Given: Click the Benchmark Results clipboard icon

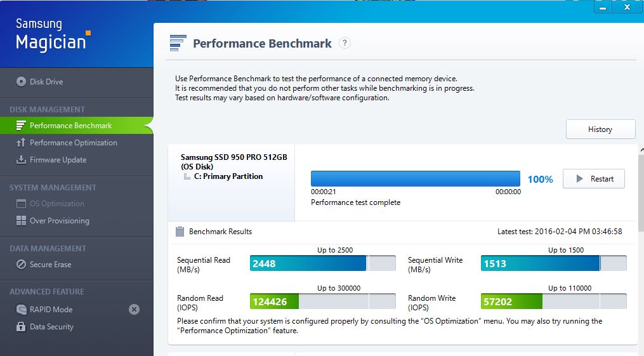Looking at the screenshot, I should point(180,232).
